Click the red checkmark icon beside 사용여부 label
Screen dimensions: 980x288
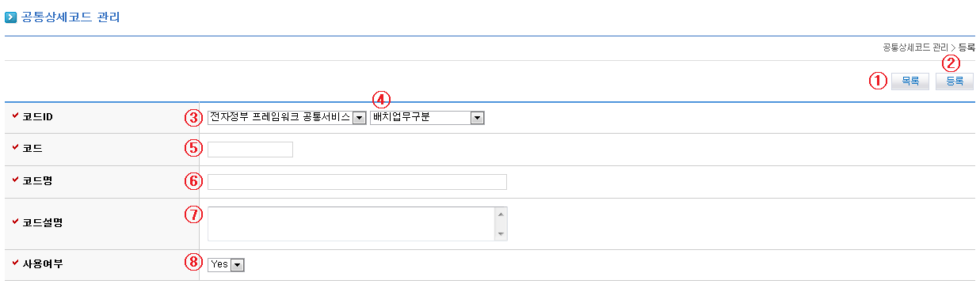click(16, 263)
